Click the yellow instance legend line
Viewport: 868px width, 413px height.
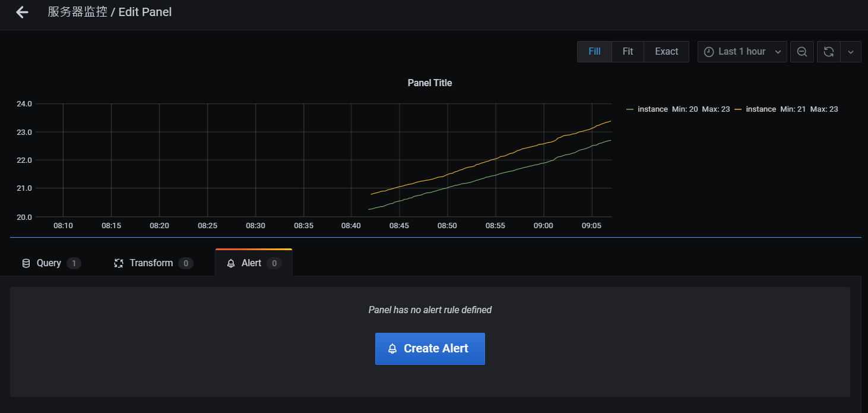(739, 109)
